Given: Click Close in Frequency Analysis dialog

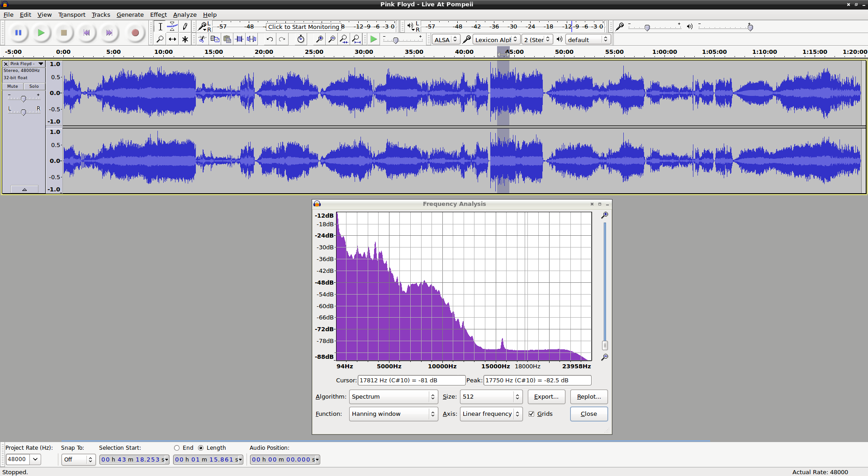Looking at the screenshot, I should 589,414.
